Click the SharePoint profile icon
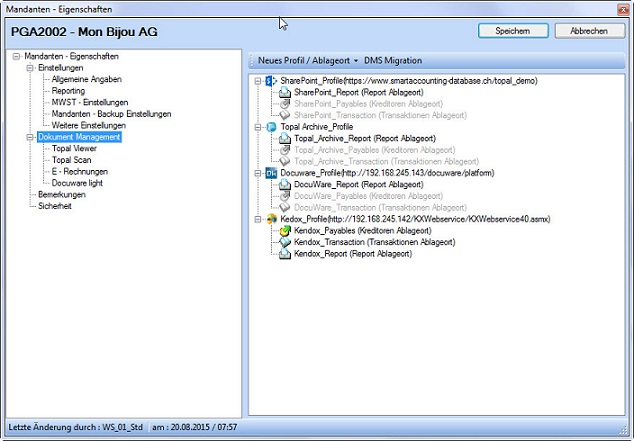Image resolution: width=634 pixels, height=441 pixels. coord(271,80)
